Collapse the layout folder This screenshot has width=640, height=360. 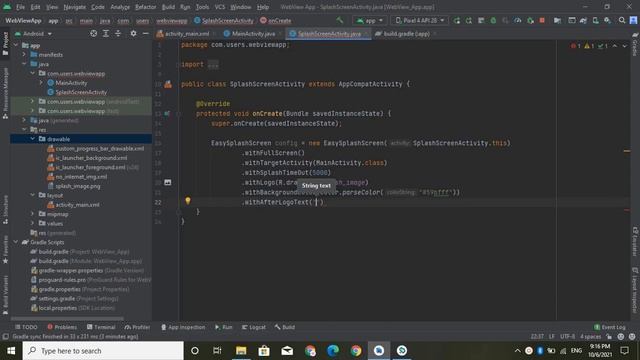[x=33, y=195]
